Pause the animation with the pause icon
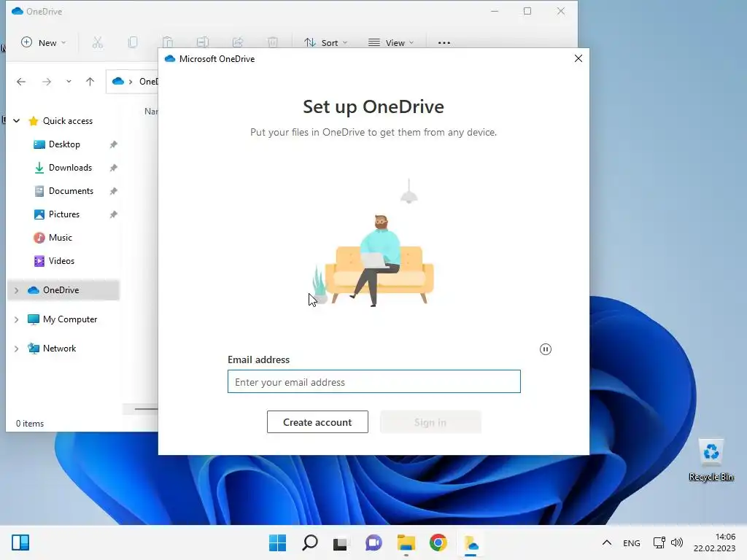747x560 pixels. point(546,349)
